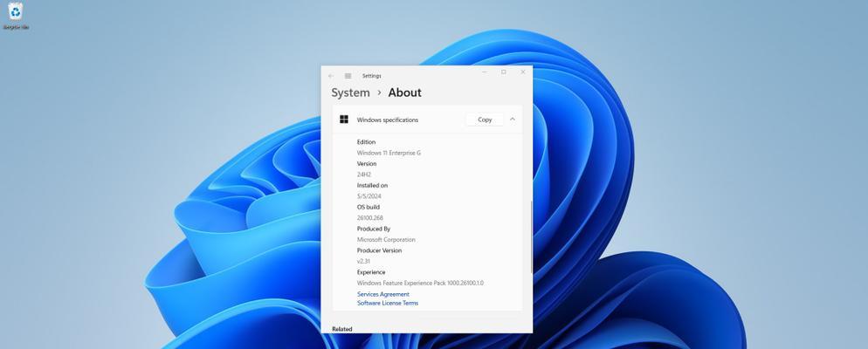Select the version value 24H2
This screenshot has height=349, width=868.
(363, 174)
